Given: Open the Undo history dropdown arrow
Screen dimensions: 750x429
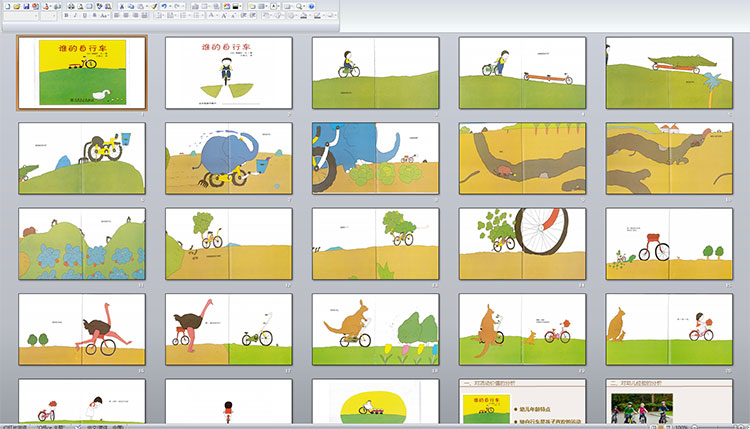Looking at the screenshot, I should (x=170, y=6).
